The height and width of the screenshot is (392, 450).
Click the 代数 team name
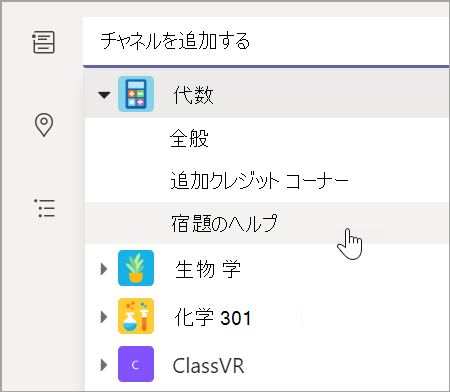193,95
